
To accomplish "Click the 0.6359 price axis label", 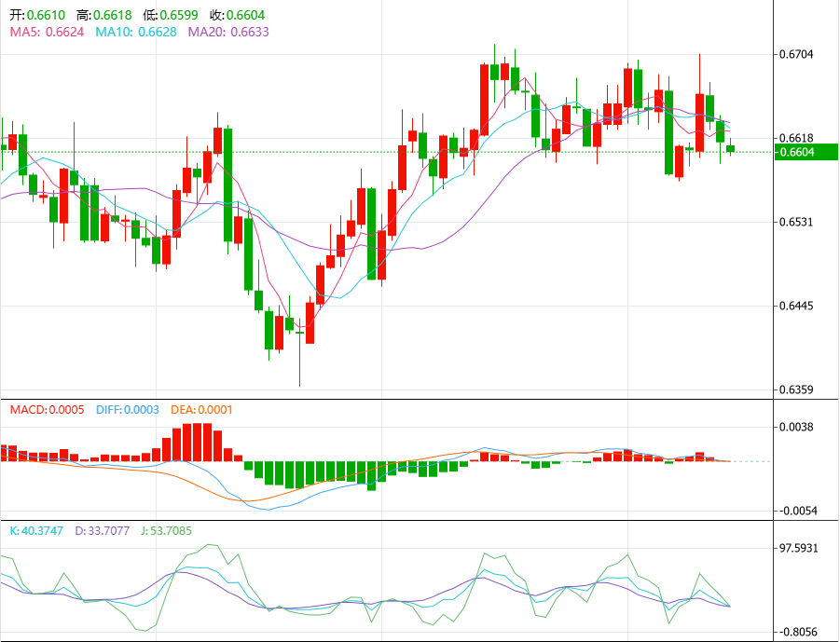I will (796, 389).
